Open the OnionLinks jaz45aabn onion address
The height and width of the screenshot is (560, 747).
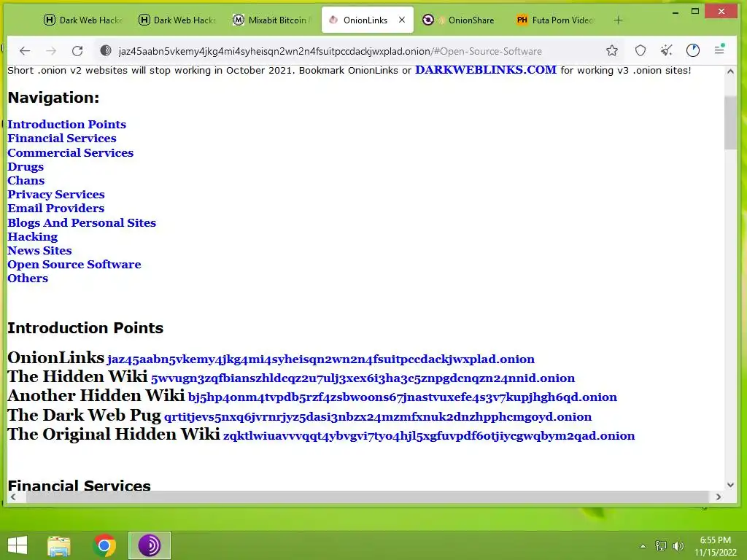point(321,359)
